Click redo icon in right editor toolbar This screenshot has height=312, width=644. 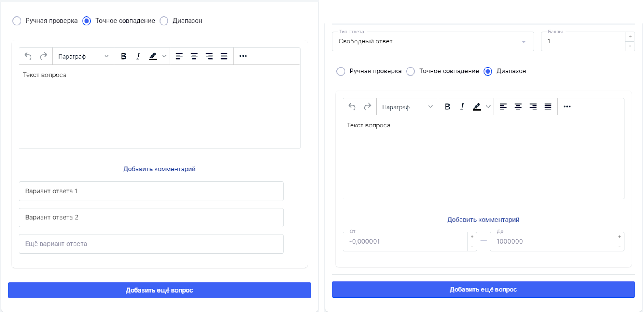[367, 107]
